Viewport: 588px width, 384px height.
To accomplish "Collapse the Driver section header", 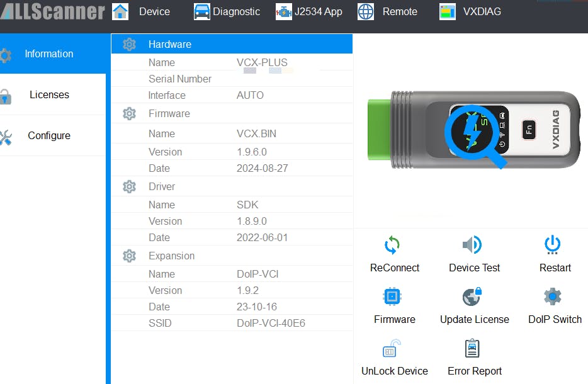I will (x=162, y=187).
